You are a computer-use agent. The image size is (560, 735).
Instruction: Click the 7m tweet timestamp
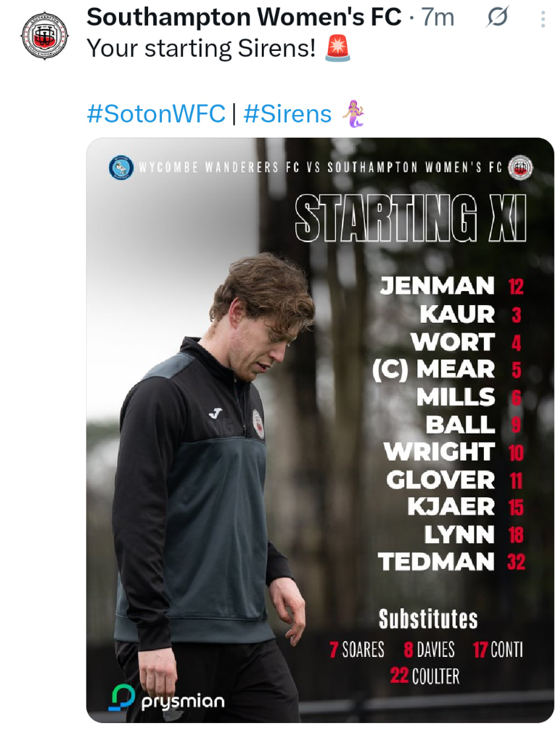tap(438, 18)
